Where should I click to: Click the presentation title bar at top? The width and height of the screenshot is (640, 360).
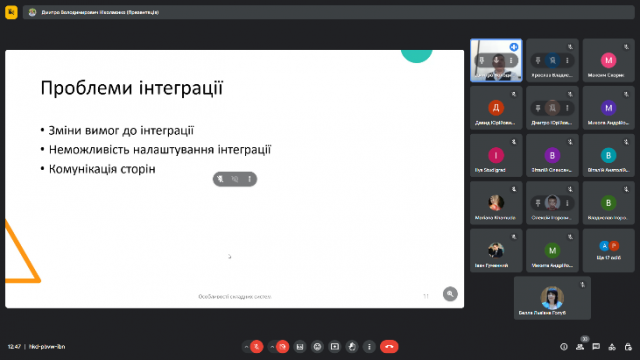(329, 12)
